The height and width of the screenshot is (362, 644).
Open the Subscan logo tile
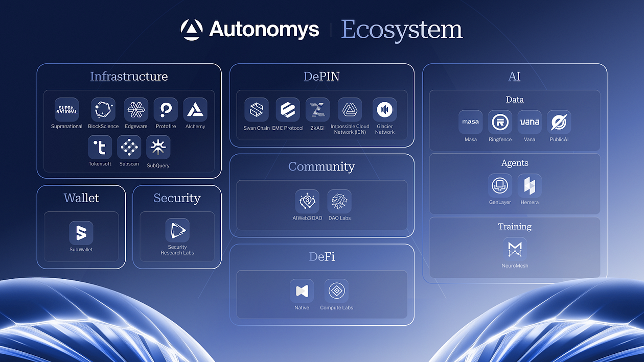(129, 147)
